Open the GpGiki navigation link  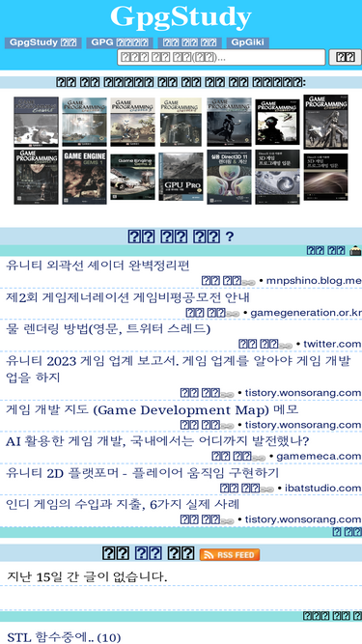[248, 42]
